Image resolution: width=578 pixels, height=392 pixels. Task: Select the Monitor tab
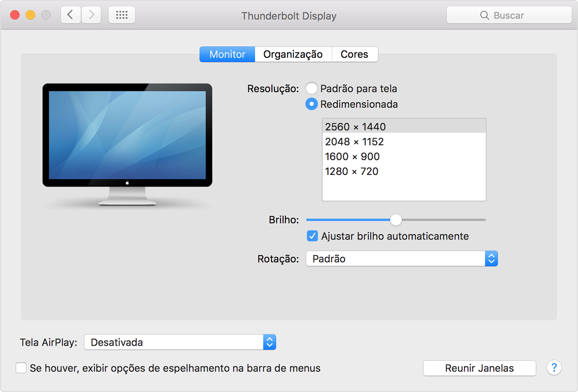(x=227, y=54)
